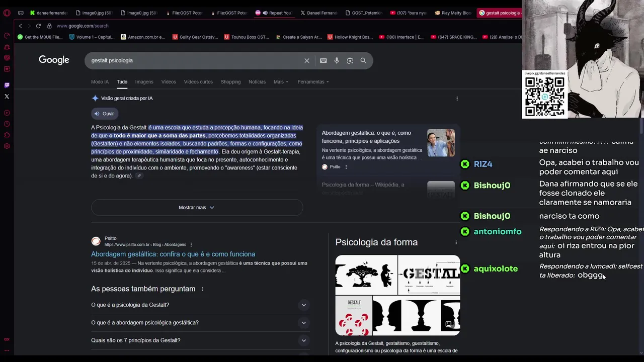The image size is (644, 362).
Task: Switch to 'Repeat YouT' browser tab
Action: click(x=273, y=13)
